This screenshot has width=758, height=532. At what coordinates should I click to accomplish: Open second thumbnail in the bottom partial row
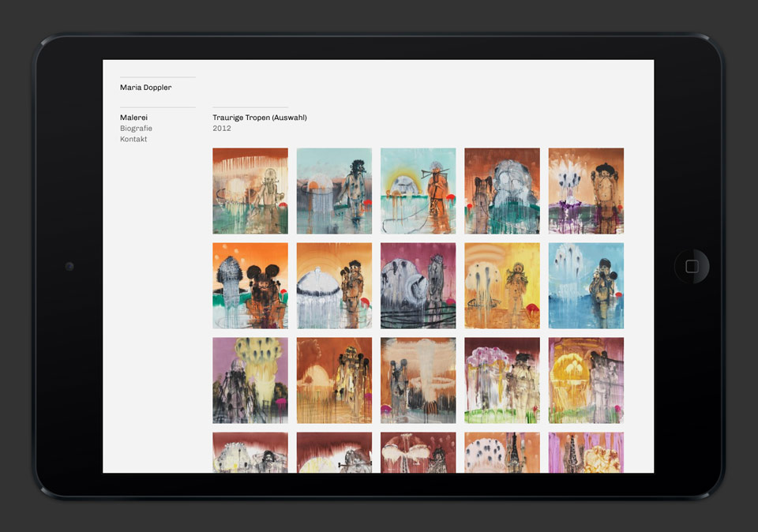point(334,452)
